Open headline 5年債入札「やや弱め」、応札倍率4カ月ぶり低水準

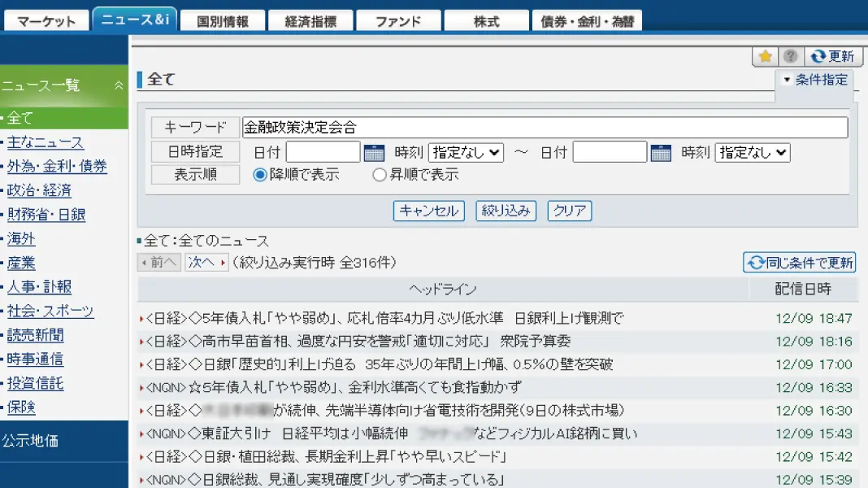[x=384, y=319]
